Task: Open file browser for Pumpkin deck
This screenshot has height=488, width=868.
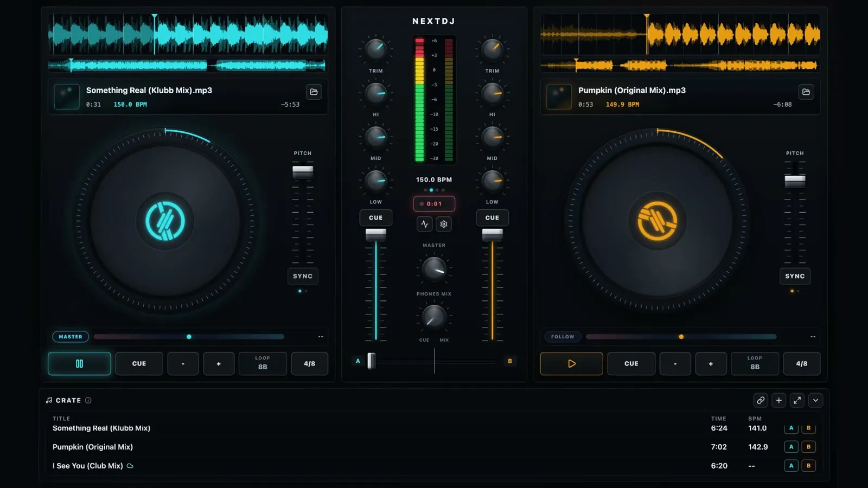Action: [806, 92]
